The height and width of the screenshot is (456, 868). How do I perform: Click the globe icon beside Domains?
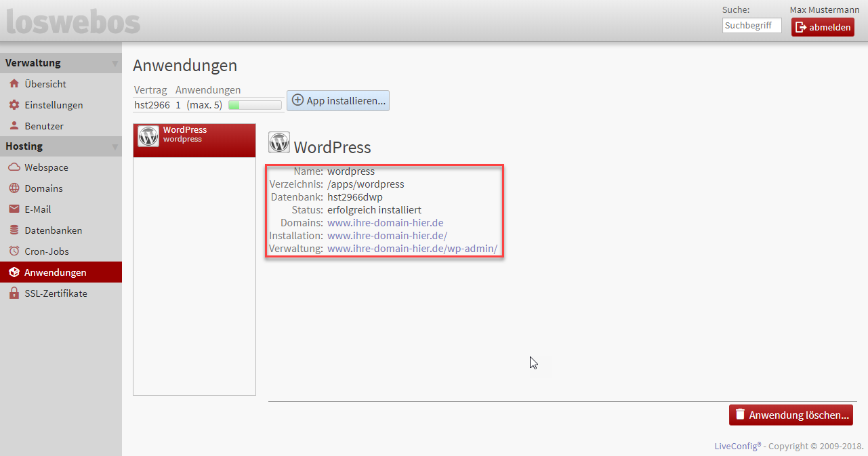click(14, 188)
